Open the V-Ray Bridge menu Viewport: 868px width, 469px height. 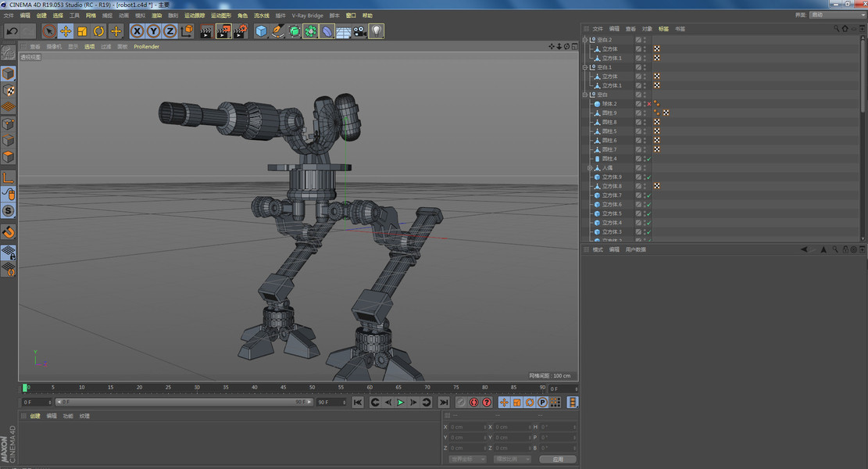(x=307, y=16)
